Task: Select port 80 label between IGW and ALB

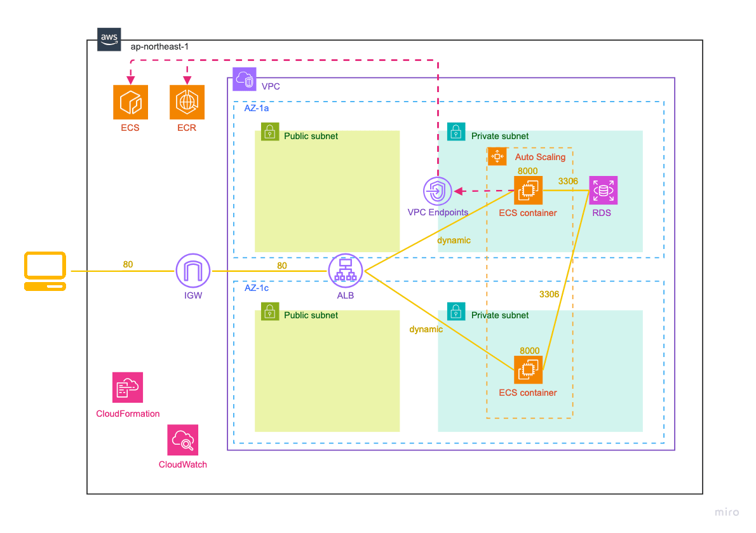Action: (282, 266)
